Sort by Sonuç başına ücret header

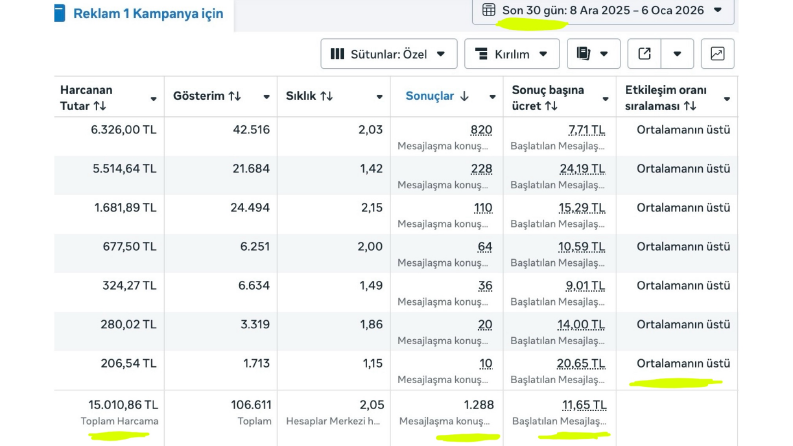click(x=548, y=98)
